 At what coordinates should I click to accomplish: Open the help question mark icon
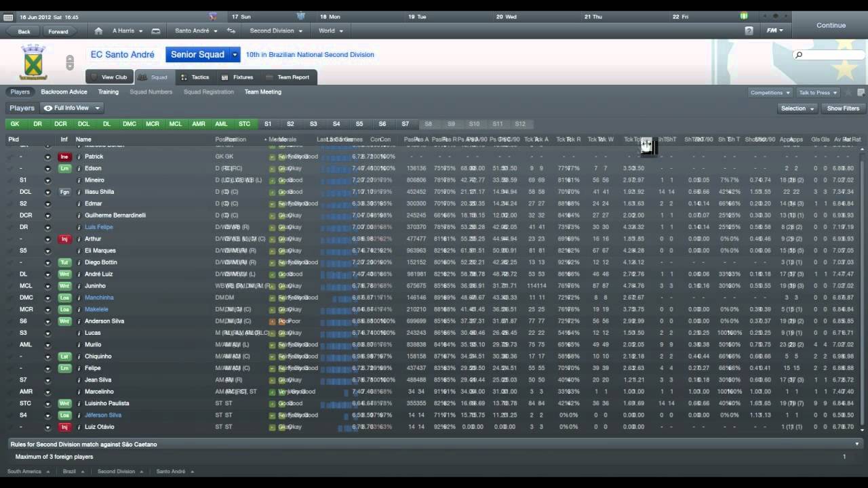click(x=749, y=30)
